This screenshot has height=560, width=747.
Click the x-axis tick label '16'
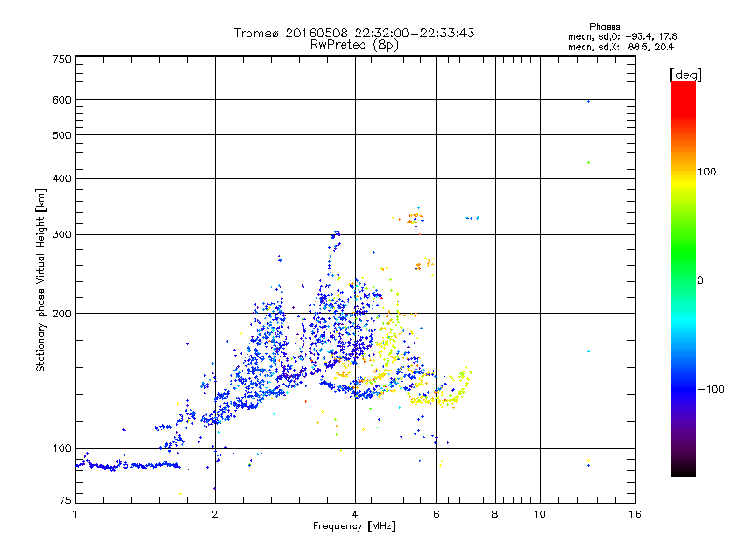[x=635, y=514]
